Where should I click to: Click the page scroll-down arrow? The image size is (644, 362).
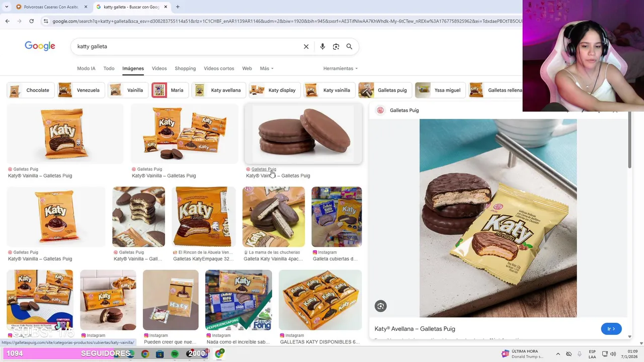tap(641, 343)
